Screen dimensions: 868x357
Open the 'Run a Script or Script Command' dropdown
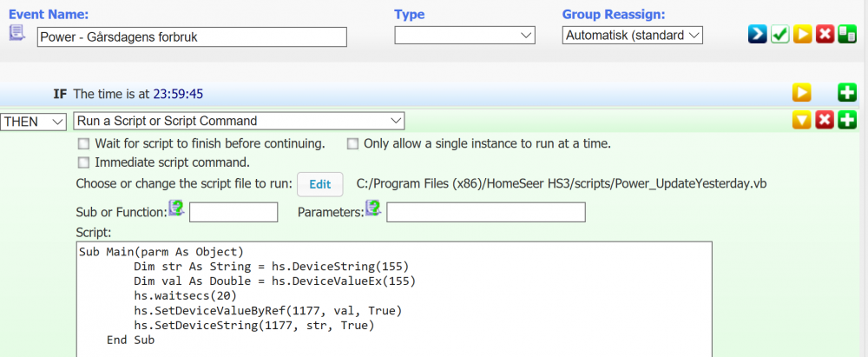239,122
